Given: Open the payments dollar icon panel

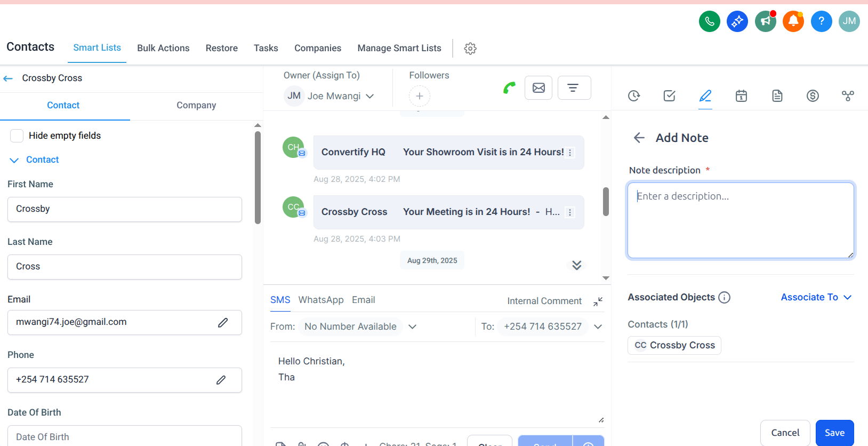Looking at the screenshot, I should tap(813, 96).
